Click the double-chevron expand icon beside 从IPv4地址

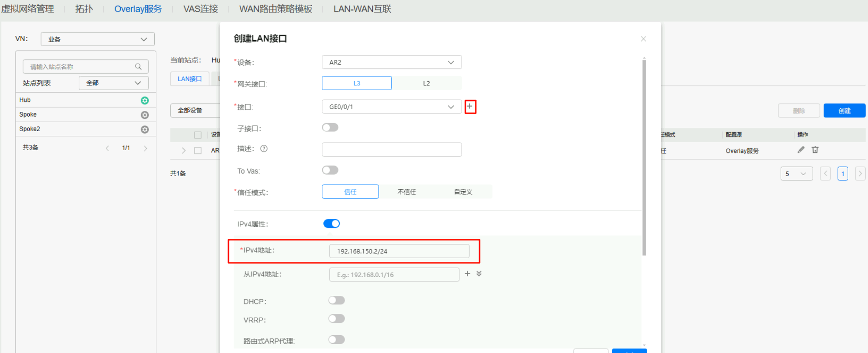point(479,274)
